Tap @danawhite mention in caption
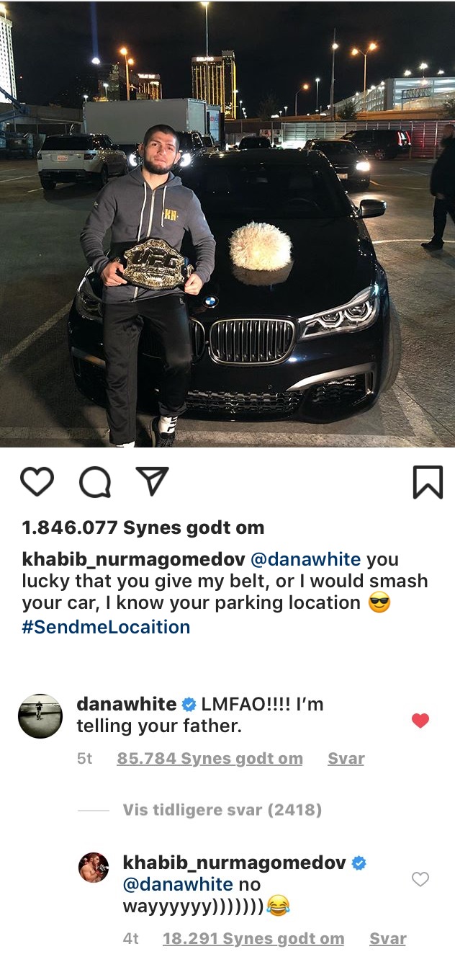This screenshot has height=980, width=455. pyautogui.click(x=306, y=560)
